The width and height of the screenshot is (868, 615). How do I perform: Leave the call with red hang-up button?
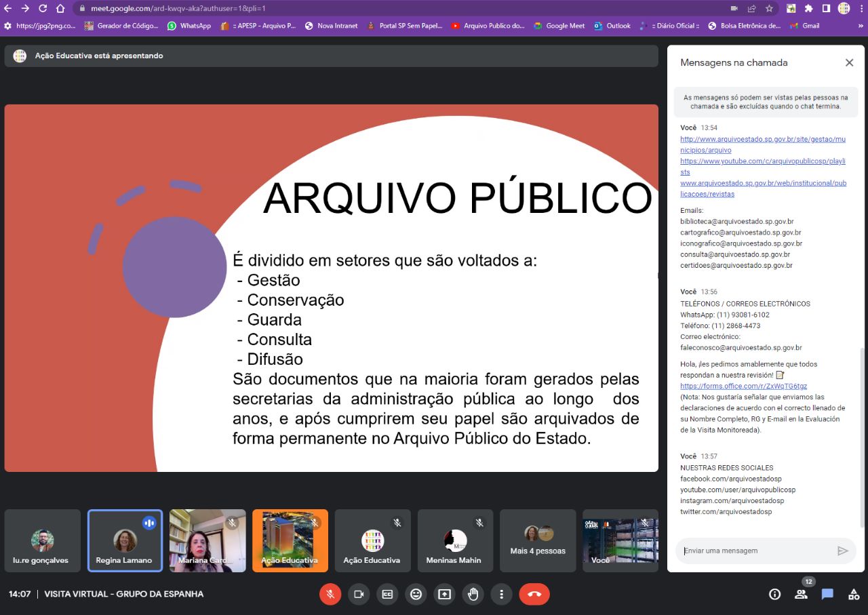coord(534,594)
